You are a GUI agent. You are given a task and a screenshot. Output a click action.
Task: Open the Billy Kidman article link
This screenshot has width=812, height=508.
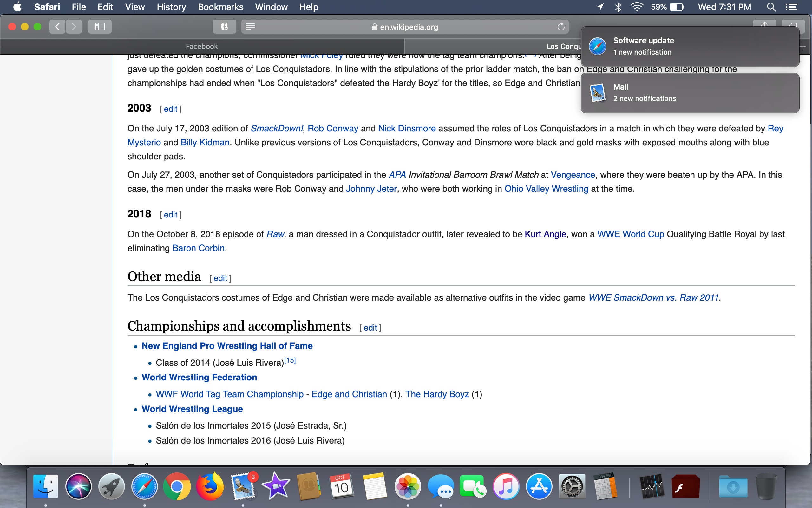(205, 143)
